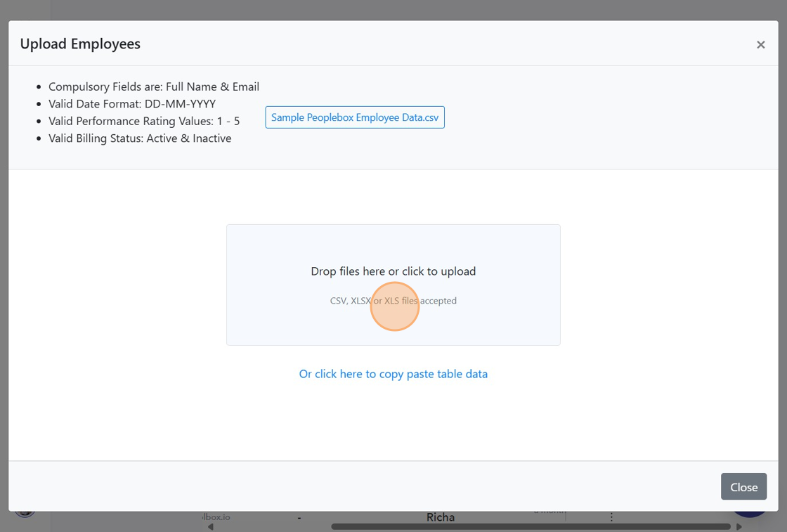Click the left scroll arrow in background page
787x532 pixels.
tap(211, 526)
